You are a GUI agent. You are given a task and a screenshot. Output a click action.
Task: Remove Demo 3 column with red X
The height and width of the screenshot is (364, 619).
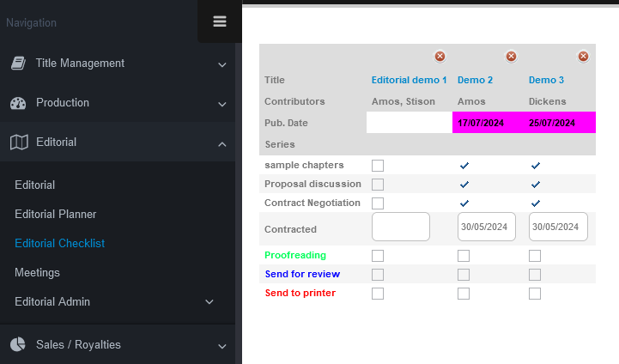pos(583,57)
